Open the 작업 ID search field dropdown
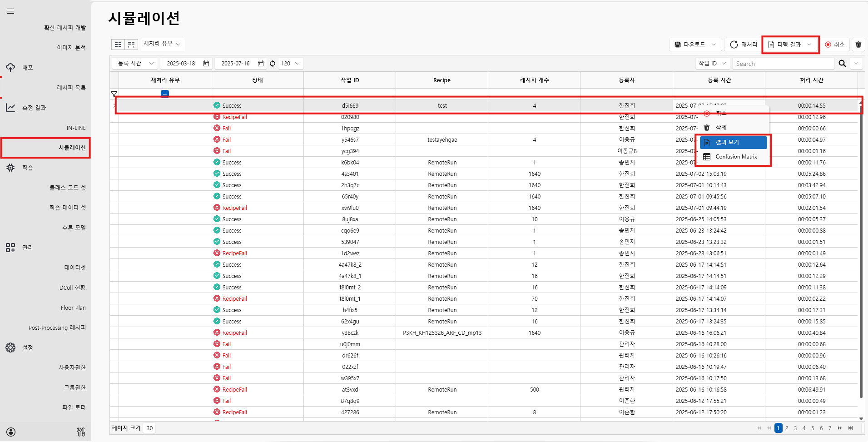Image resolution: width=868 pixels, height=442 pixels. [x=712, y=64]
